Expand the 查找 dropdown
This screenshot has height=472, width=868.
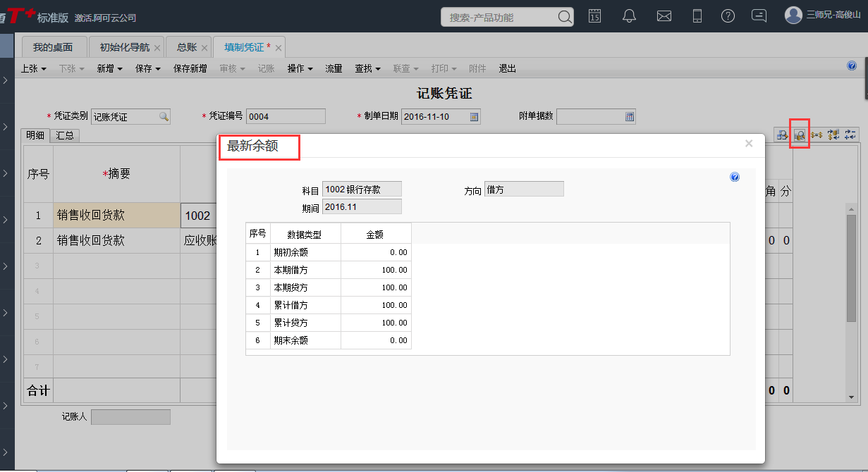pos(366,68)
